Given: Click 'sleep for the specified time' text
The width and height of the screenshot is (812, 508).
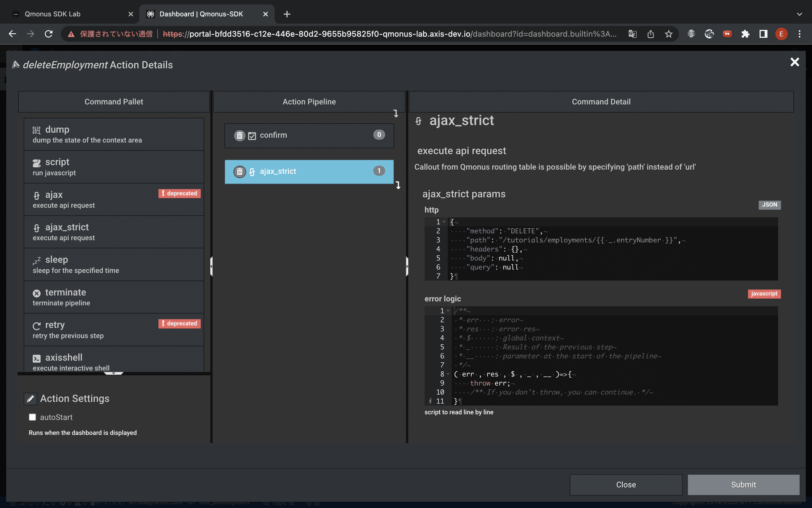Looking at the screenshot, I should click(76, 270).
